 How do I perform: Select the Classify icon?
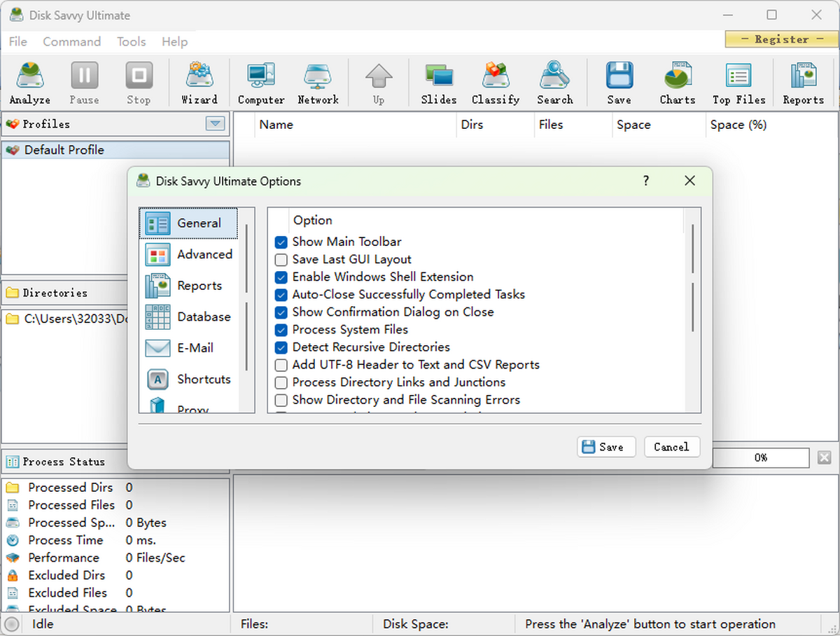[x=496, y=82]
